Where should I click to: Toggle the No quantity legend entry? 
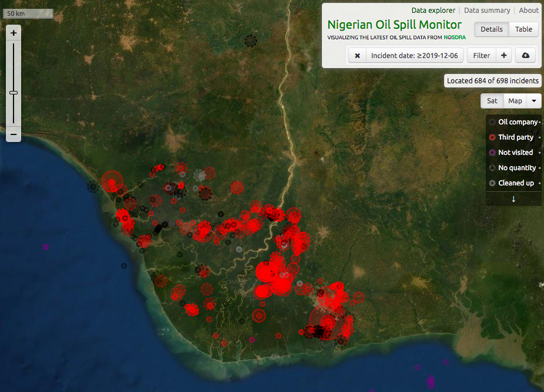point(517,168)
